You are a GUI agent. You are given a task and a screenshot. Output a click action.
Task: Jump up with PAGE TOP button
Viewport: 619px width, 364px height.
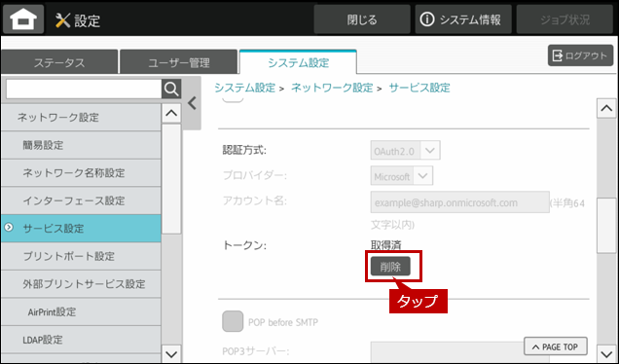tap(556, 346)
